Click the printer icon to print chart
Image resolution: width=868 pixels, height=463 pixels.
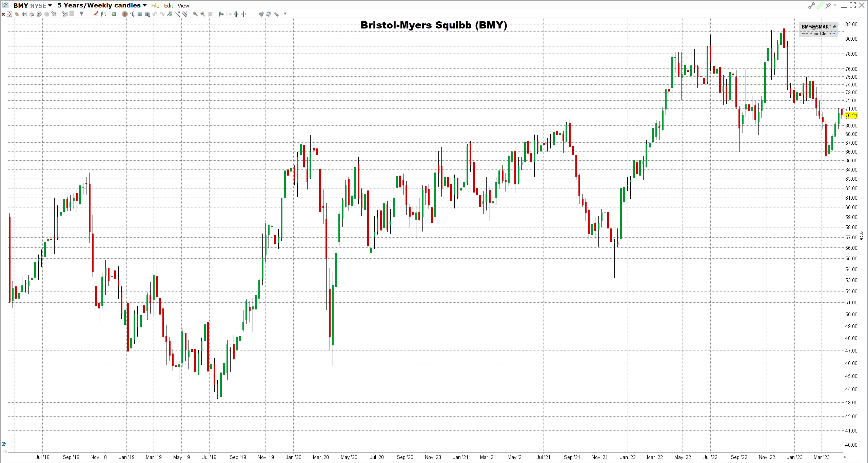[32, 14]
